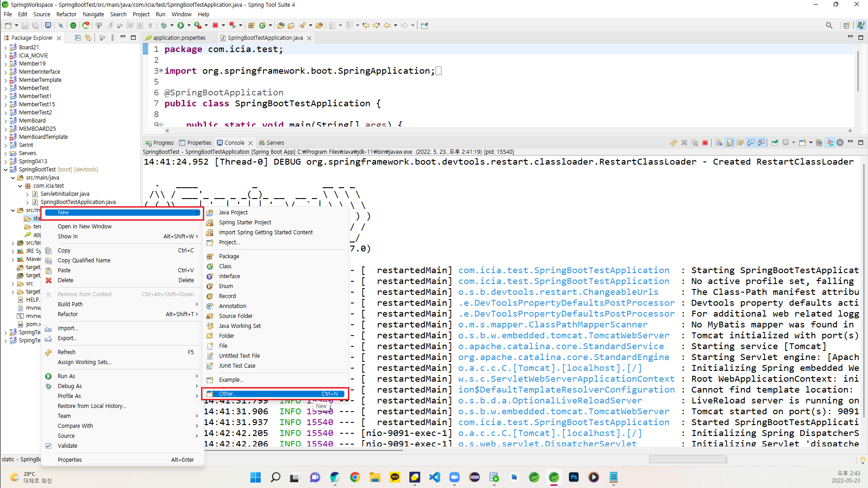The image size is (868, 488).
Task: Click the Last Edit Location arrow icon
Action: pos(366,26)
